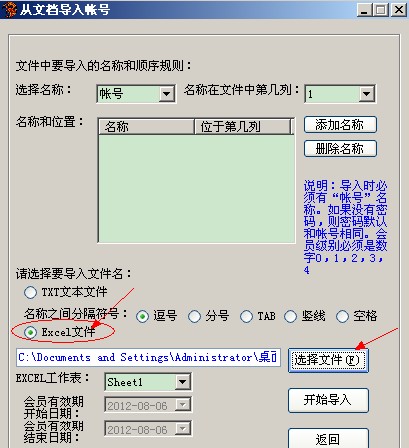Open the EXCEL工作表 Sheet1 dropdown
The height and width of the screenshot is (448, 409).
tap(182, 382)
